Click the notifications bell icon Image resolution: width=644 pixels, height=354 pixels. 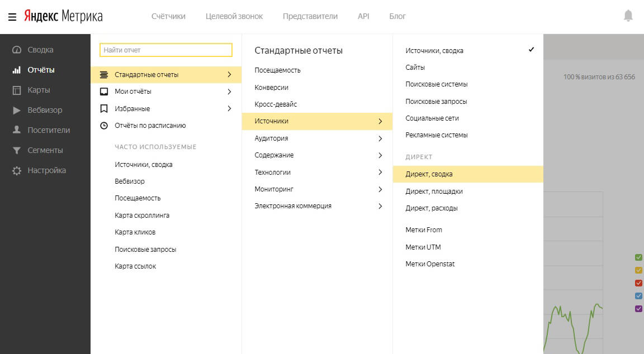point(628,16)
